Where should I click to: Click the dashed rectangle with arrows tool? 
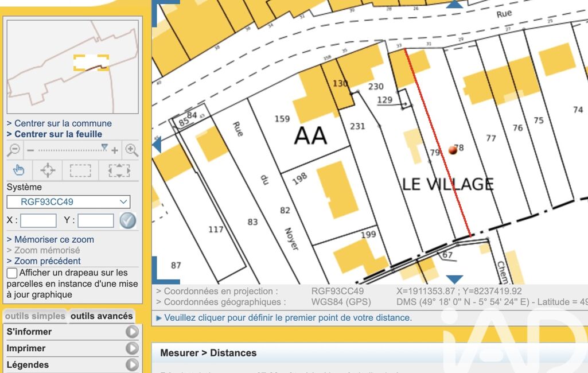[119, 170]
